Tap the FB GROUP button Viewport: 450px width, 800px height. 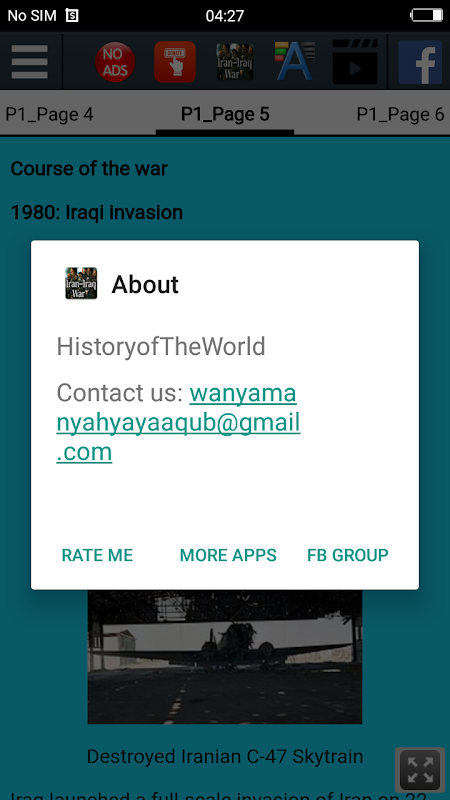point(347,555)
